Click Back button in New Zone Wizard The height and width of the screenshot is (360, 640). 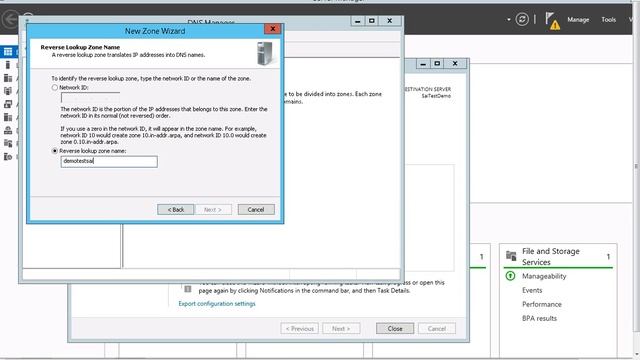click(176, 209)
